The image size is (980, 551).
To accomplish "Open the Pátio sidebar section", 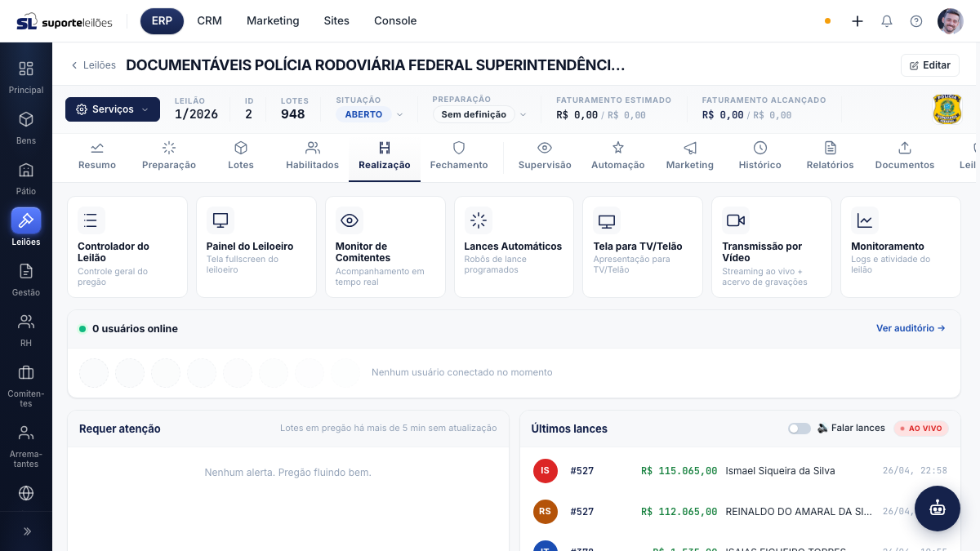I will tap(26, 178).
